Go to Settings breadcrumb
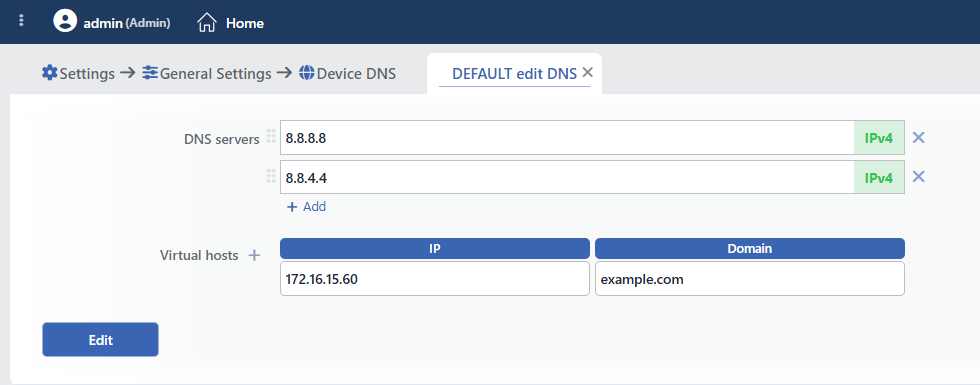This screenshot has height=385, width=980. click(87, 74)
